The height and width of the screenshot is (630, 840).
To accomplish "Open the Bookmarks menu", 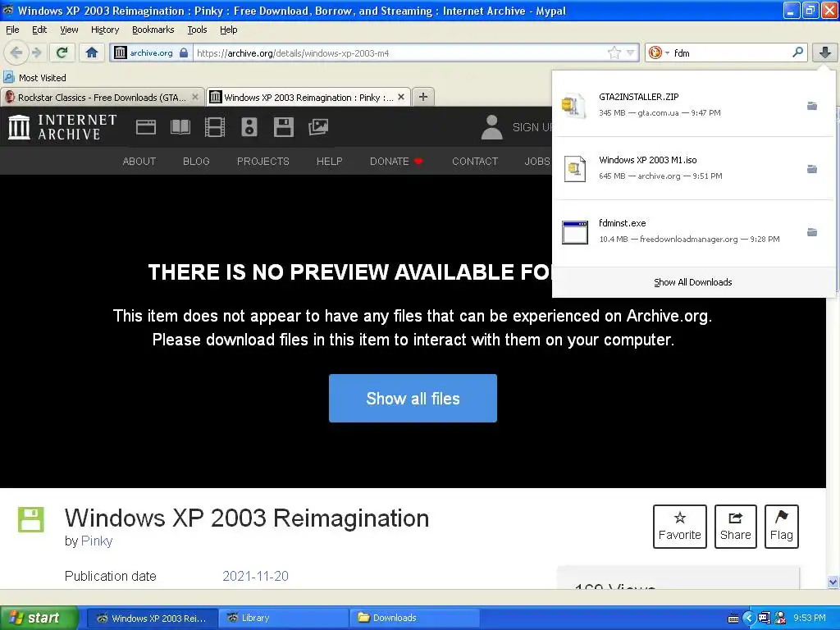I will (x=153, y=30).
